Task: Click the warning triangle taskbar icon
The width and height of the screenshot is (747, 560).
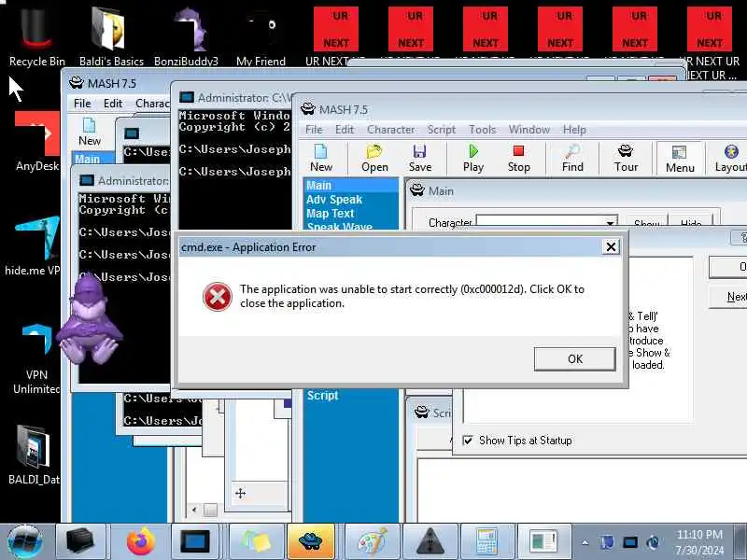Action: point(430,542)
